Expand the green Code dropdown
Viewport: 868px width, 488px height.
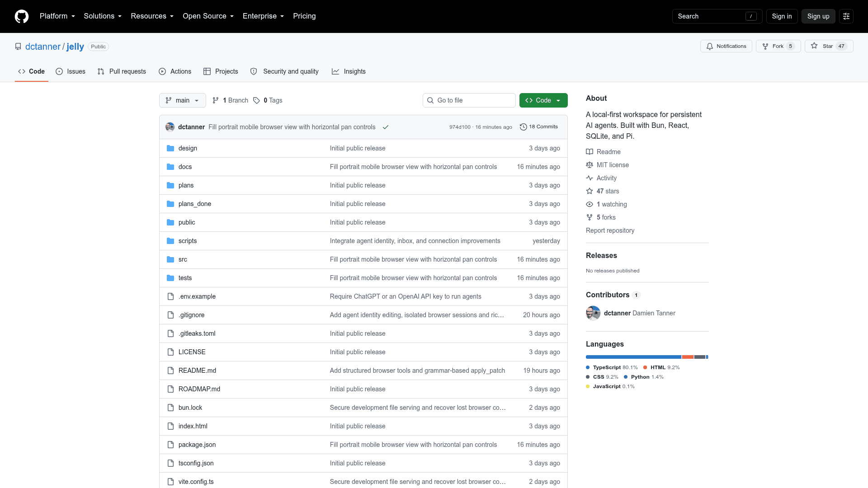pyautogui.click(x=543, y=100)
